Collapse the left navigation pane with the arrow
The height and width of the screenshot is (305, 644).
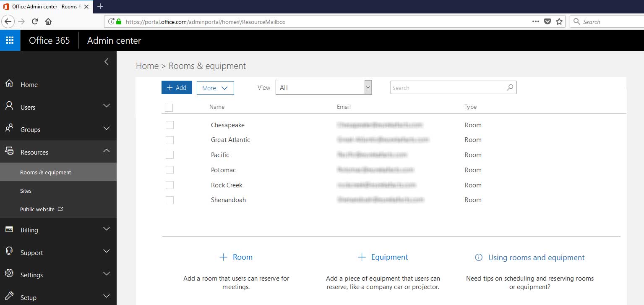[106, 62]
